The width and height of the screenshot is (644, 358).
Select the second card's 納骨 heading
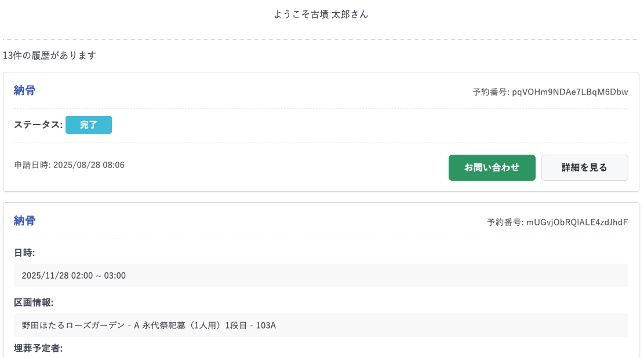coord(25,221)
